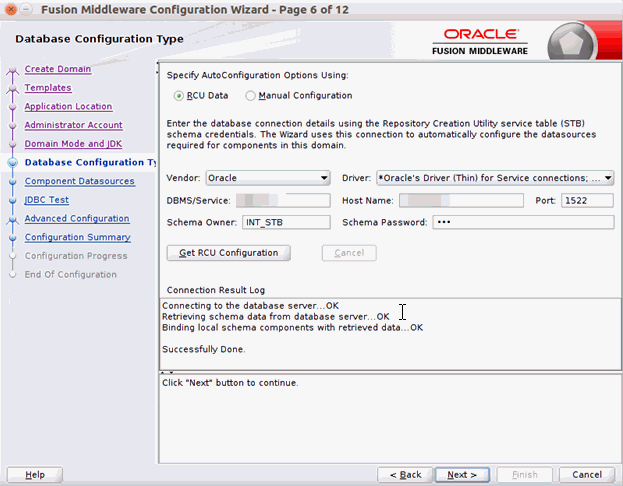
Task: Click 'Connecting to the database server...OK' line
Action: (x=250, y=306)
